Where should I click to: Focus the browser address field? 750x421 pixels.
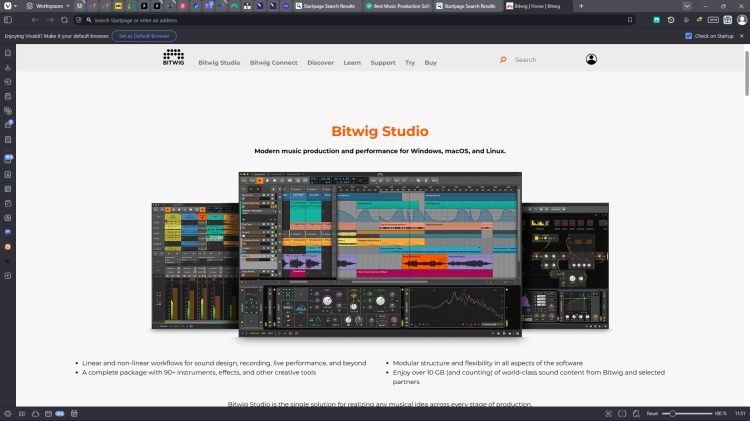[x=354, y=20]
